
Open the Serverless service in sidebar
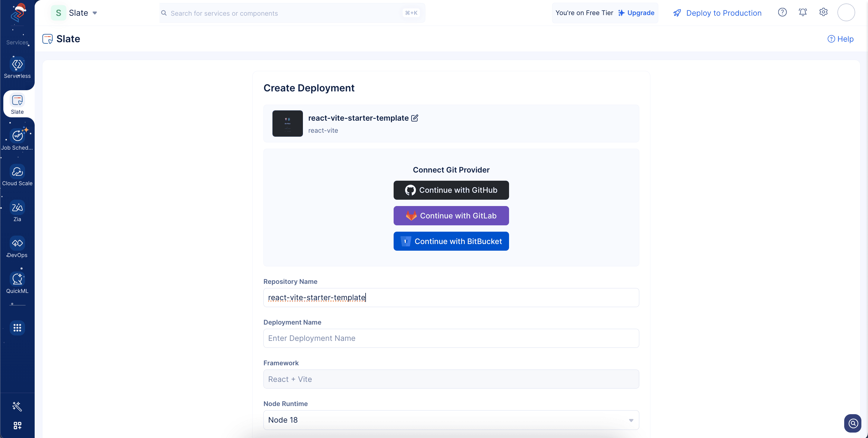click(x=17, y=68)
